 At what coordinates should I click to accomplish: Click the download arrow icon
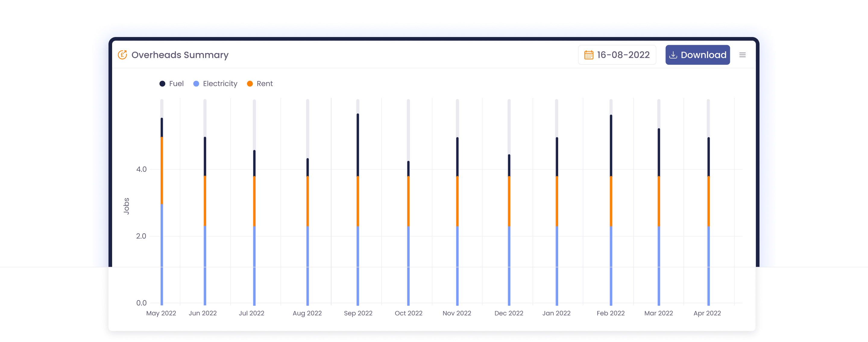(x=673, y=55)
